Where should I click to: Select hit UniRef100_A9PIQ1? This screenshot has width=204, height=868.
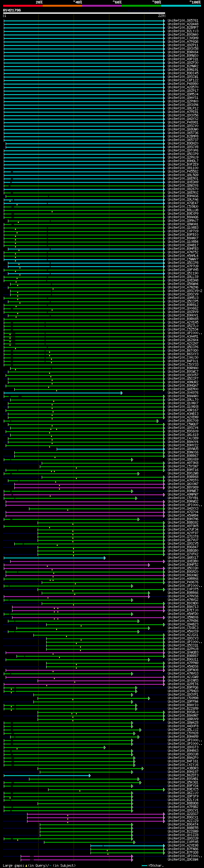coord(183,59)
